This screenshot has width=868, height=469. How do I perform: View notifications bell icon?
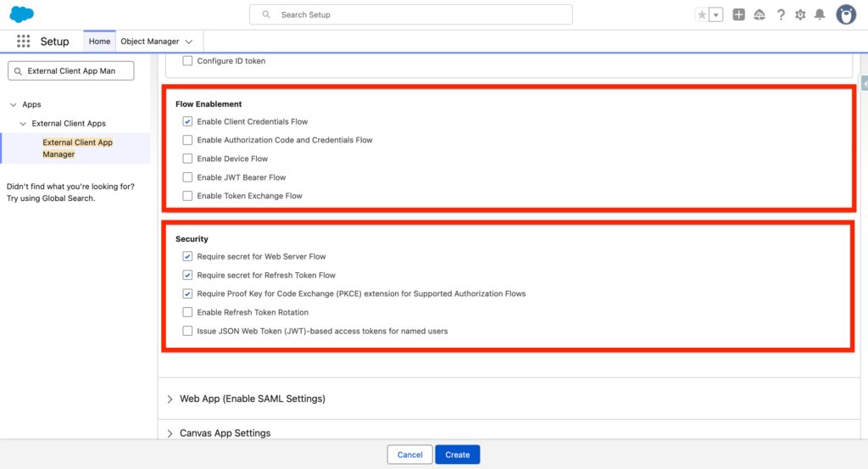(820, 14)
